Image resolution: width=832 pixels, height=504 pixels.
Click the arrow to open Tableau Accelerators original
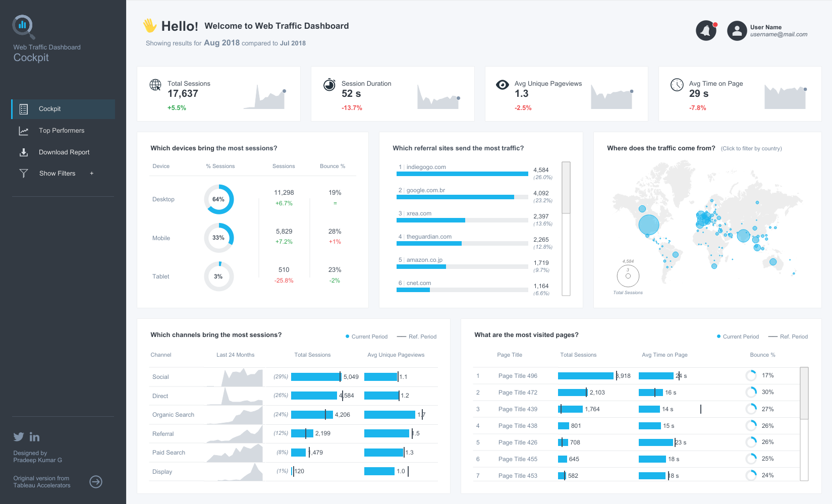pos(96,482)
